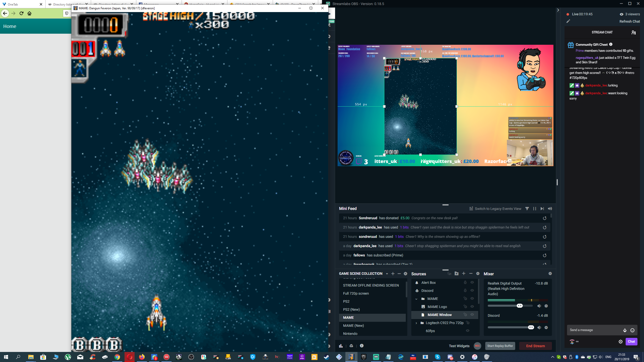Edit stream info with the pencil icon

tap(568, 21)
